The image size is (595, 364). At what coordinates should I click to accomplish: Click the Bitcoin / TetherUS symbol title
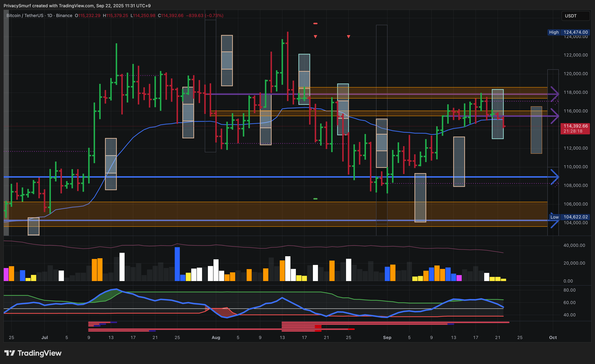pyautogui.click(x=25, y=15)
